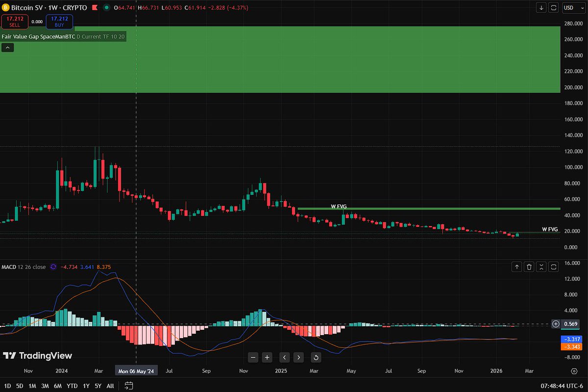Image resolution: width=588 pixels, height=392 pixels.
Task: Reset the chart view
Action: point(316,357)
